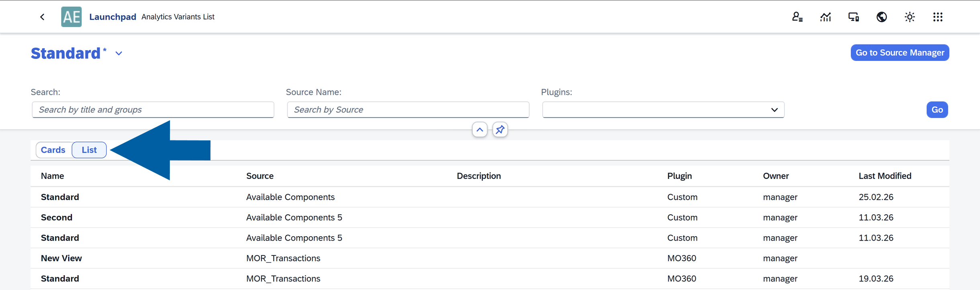The width and height of the screenshot is (980, 290).
Task: Open the Second variant row
Action: (490, 217)
